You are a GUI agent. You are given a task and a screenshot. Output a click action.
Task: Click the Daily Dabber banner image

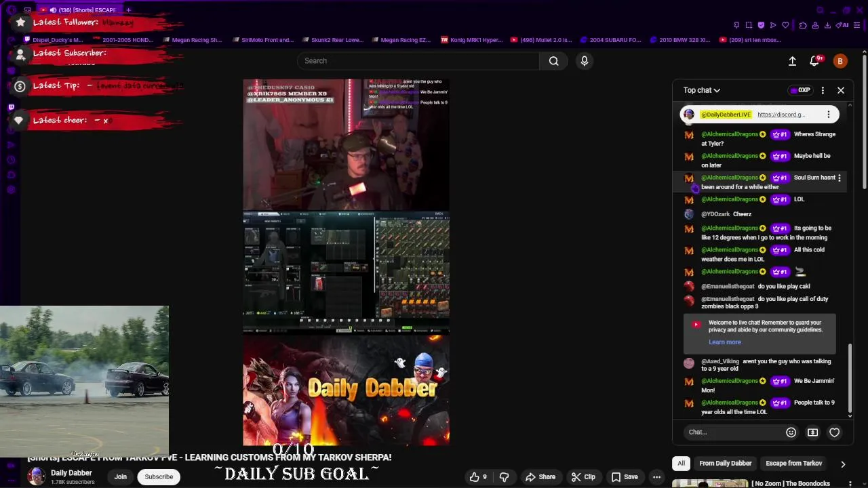pyautogui.click(x=346, y=389)
